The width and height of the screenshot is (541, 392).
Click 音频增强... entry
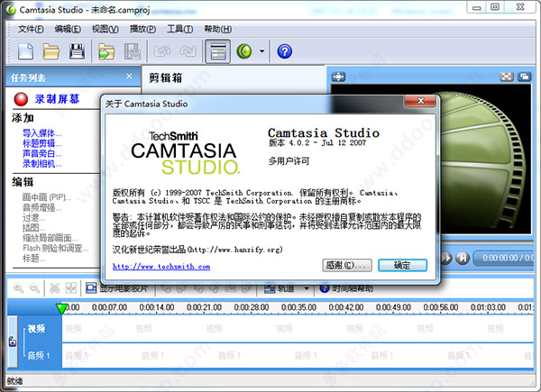[x=42, y=207]
